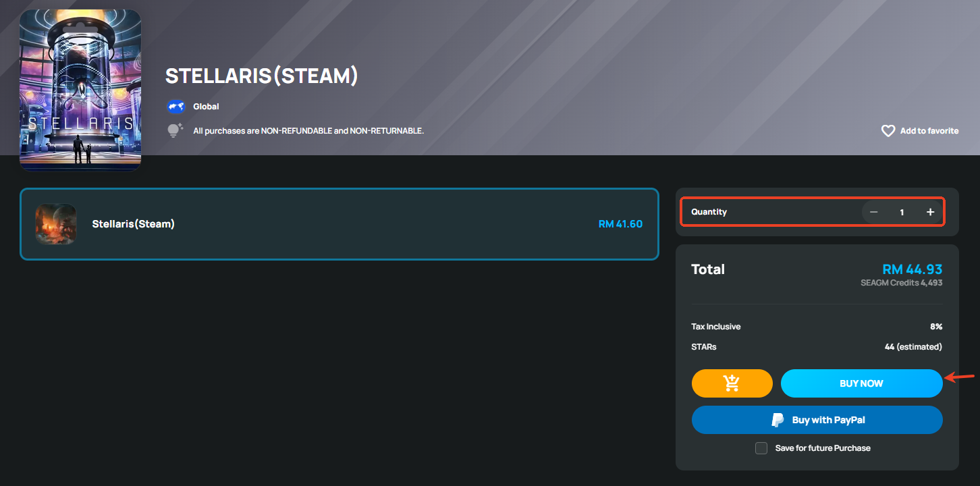The image size is (980, 486).
Task: Click the add-to-cart icon button
Action: pyautogui.click(x=732, y=383)
